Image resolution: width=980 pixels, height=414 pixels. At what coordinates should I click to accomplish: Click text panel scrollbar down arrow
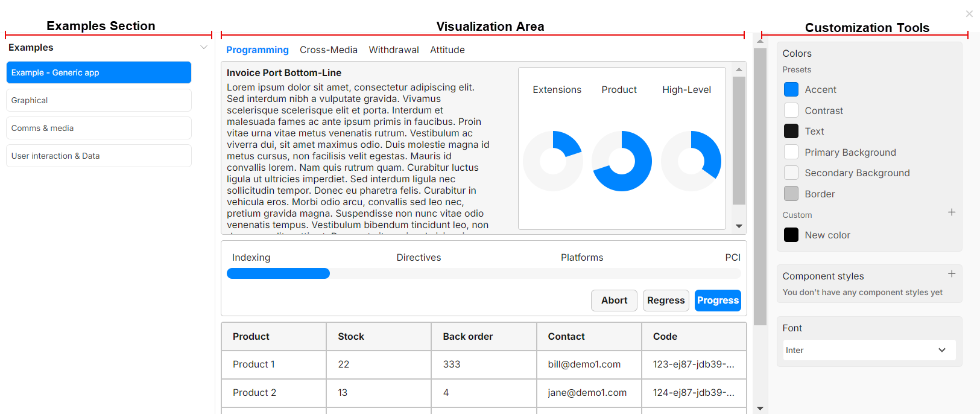coord(739,226)
